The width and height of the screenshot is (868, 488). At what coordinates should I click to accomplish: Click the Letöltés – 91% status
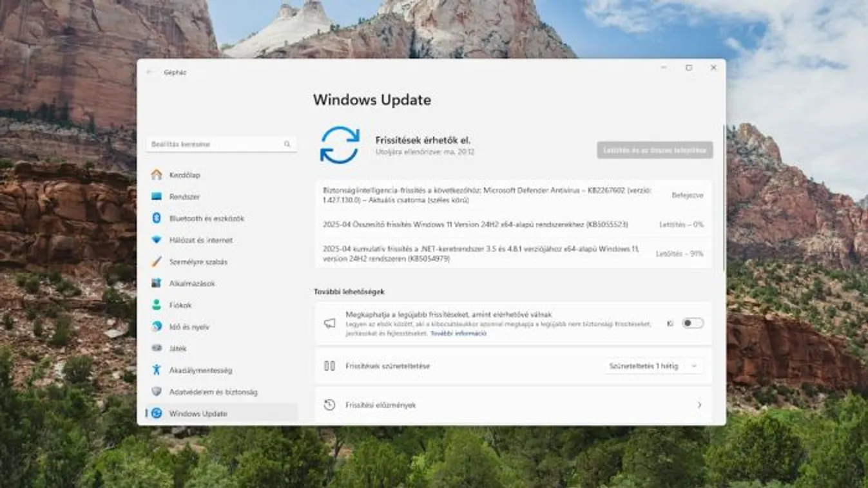[x=680, y=254]
